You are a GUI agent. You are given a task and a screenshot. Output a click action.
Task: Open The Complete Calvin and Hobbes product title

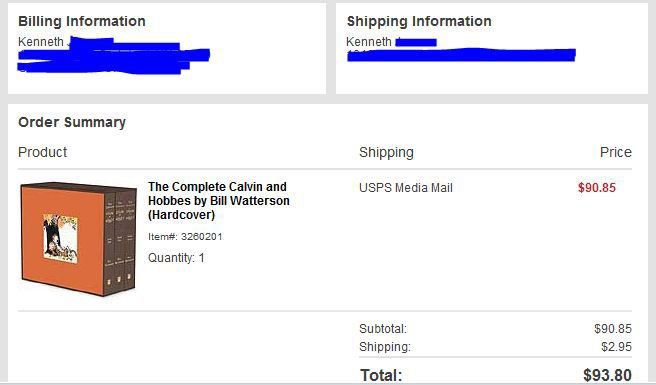coord(218,200)
